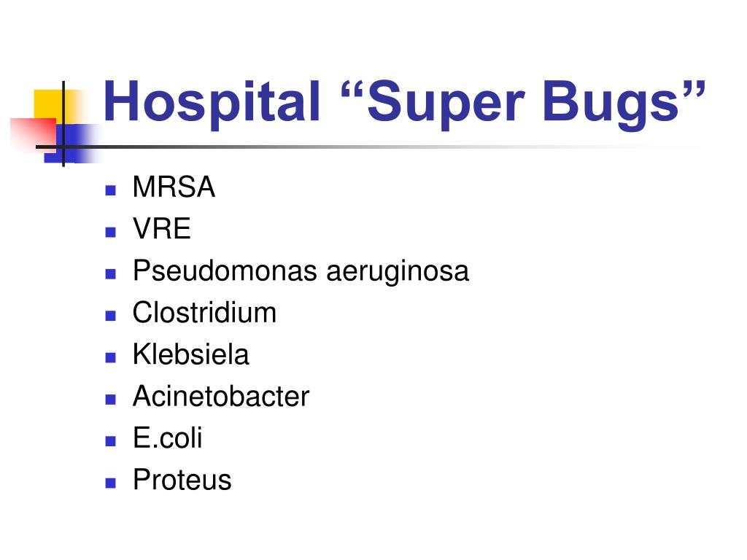747x560 pixels.
Task: Select the E.coli bullet item
Action: (x=168, y=438)
